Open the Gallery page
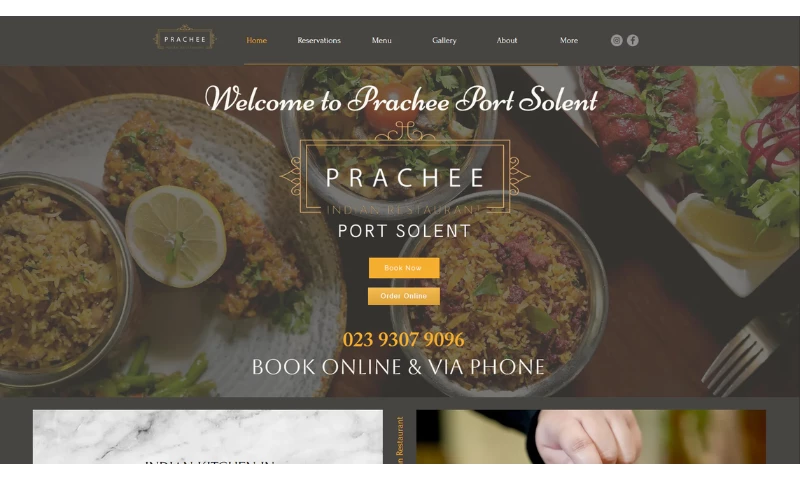Viewport: 800px width, 480px height. click(444, 40)
